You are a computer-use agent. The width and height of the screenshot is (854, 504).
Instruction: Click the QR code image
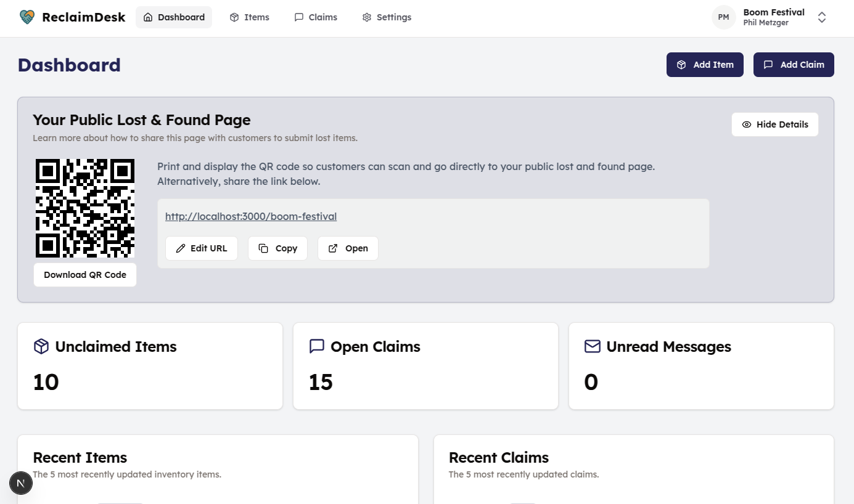pos(84,208)
